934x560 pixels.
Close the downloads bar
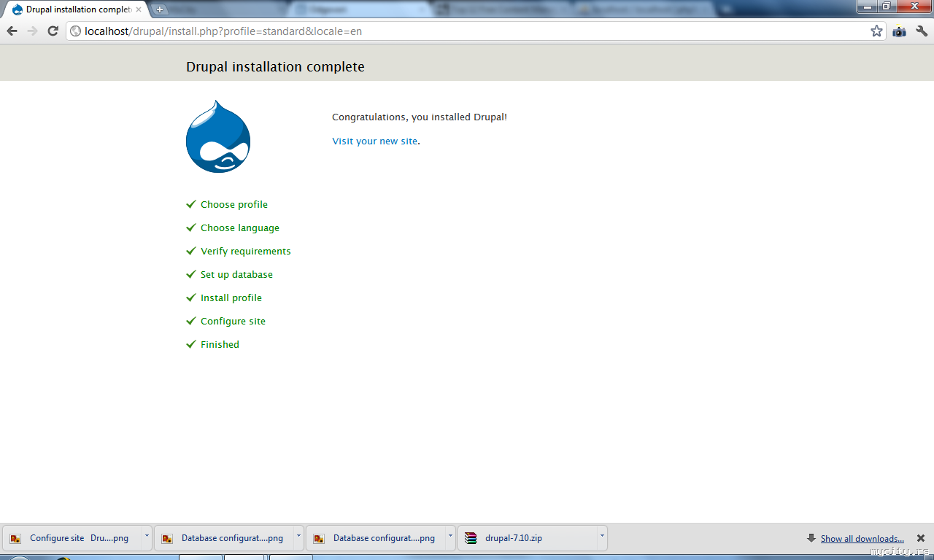[x=921, y=538]
